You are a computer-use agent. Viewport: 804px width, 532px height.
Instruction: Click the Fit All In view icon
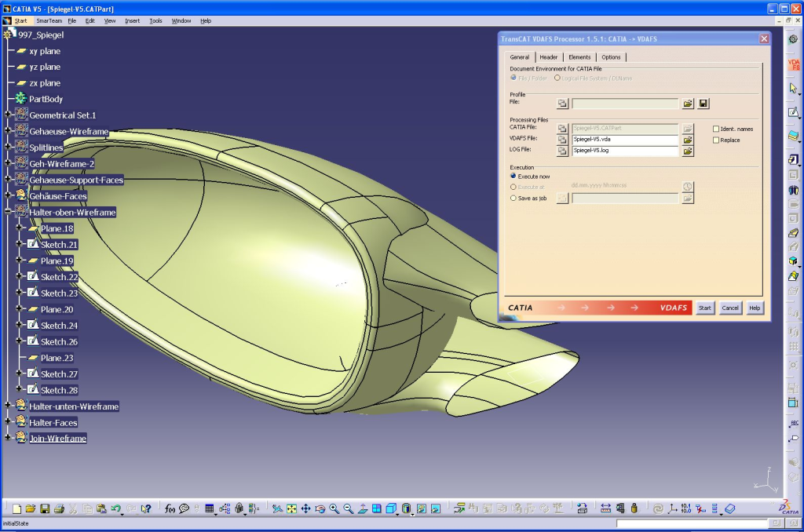coord(291,509)
